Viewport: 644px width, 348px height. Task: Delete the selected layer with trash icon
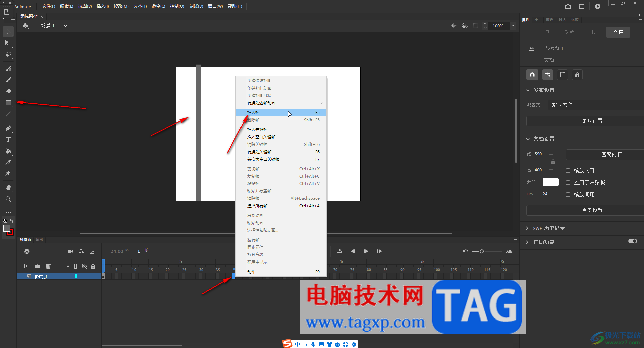(x=48, y=266)
